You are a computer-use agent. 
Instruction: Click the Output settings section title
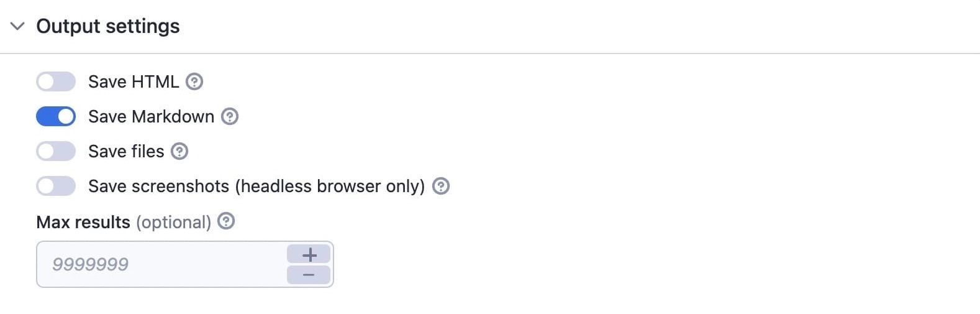pyautogui.click(x=108, y=26)
